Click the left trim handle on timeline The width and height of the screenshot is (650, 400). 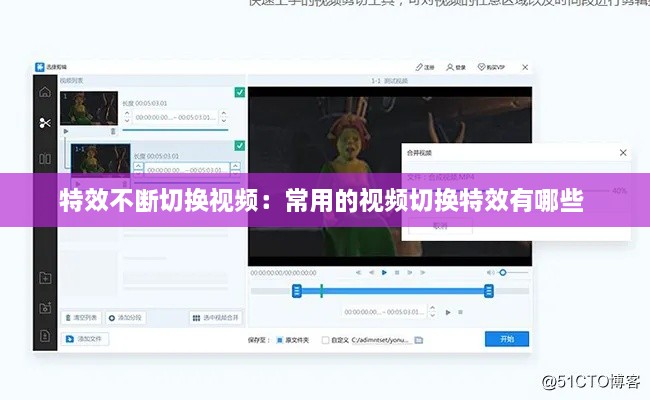pyautogui.click(x=296, y=291)
